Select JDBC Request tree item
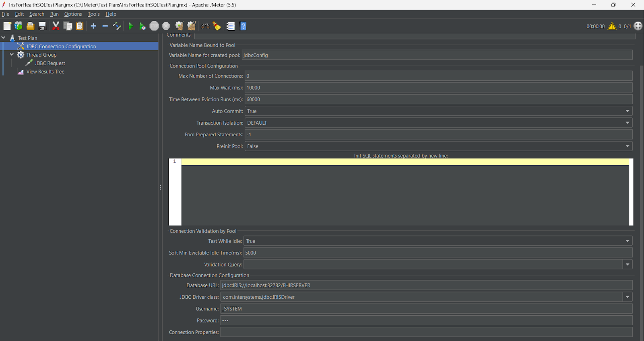The image size is (644, 341). coord(50,63)
